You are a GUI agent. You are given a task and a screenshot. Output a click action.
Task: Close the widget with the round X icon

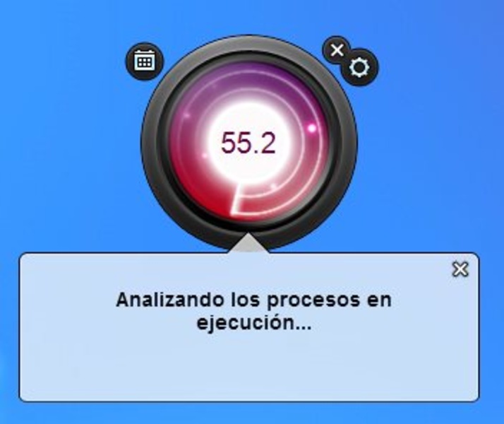point(337,50)
